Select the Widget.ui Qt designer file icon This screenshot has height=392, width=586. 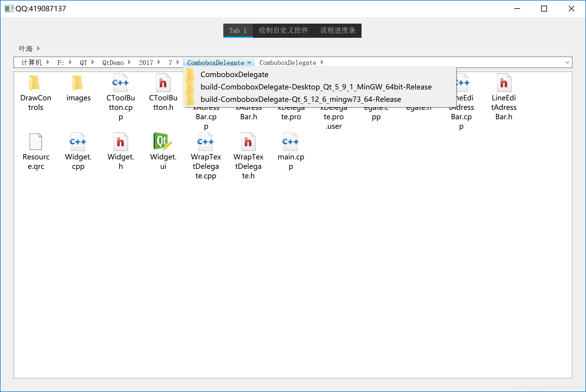pyautogui.click(x=162, y=141)
